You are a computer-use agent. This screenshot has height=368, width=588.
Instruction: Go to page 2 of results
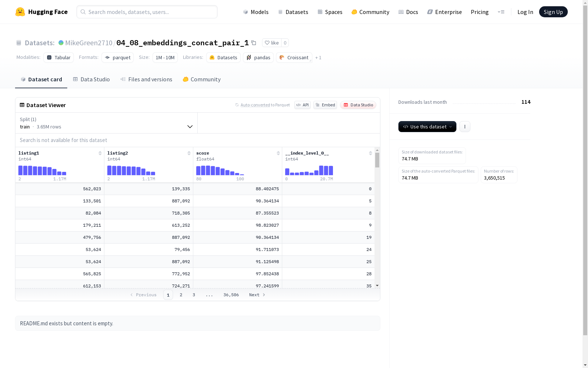coord(181,295)
